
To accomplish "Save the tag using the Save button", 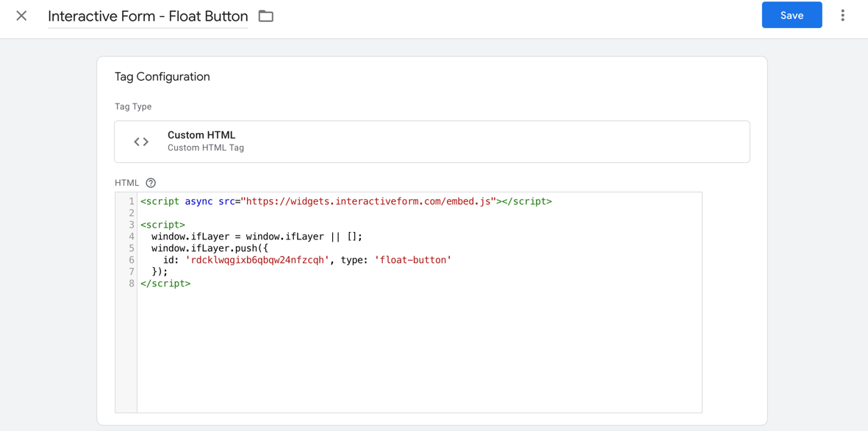I will [792, 15].
